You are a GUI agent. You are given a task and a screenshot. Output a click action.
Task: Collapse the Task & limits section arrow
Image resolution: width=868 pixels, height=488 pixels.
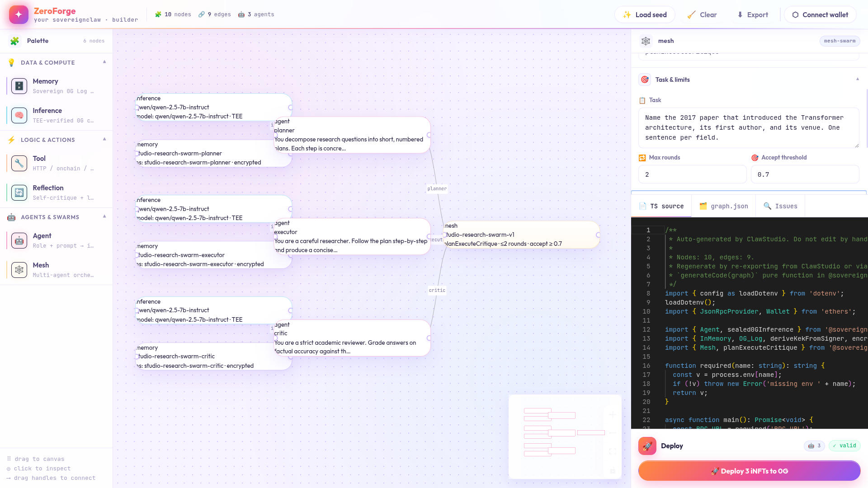click(x=858, y=79)
